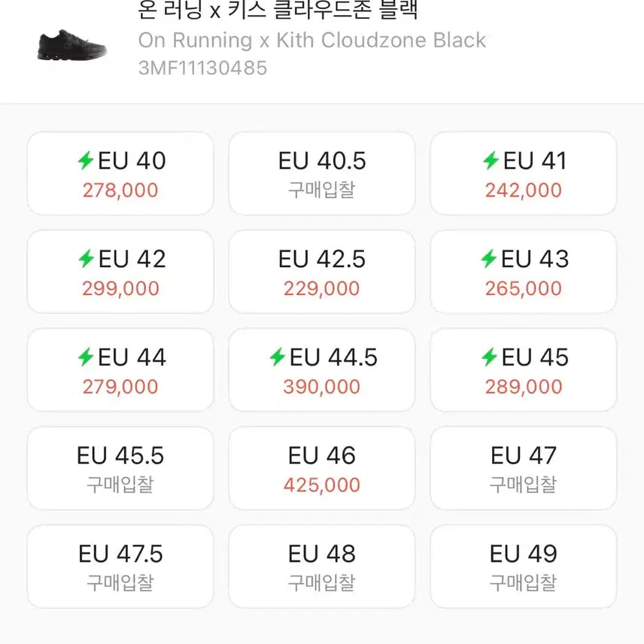Image resolution: width=644 pixels, height=644 pixels.
Task: Select size EU 40 priced 278,000
Action: [x=119, y=172]
